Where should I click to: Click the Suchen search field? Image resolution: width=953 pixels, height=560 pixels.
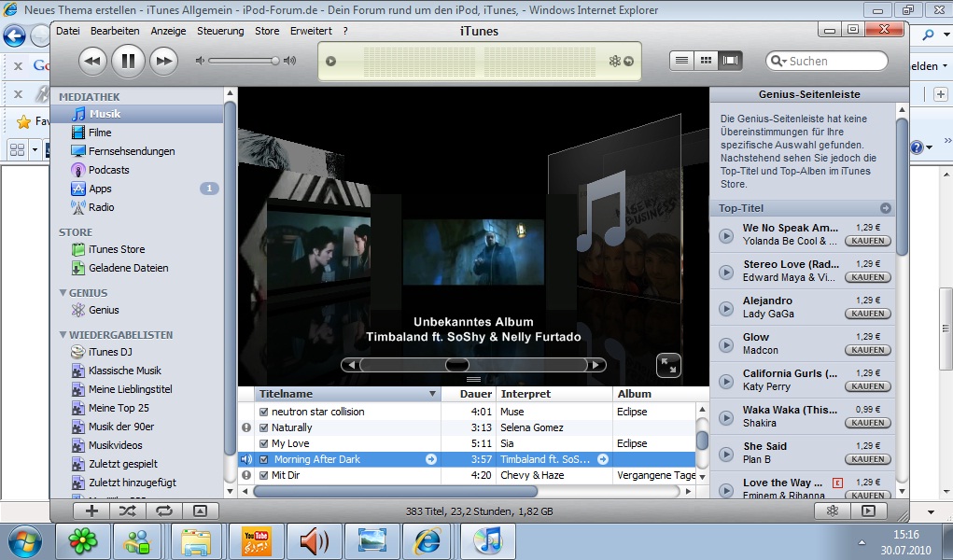(x=827, y=61)
